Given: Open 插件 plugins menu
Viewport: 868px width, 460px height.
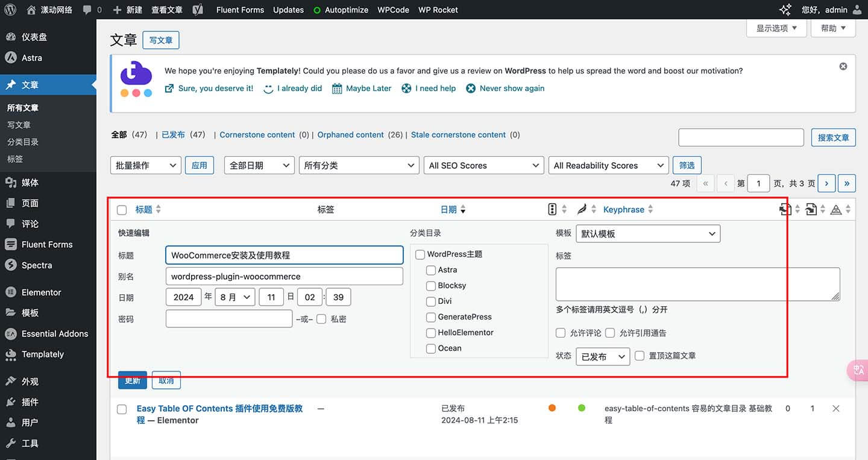Looking at the screenshot, I should click(x=48, y=402).
